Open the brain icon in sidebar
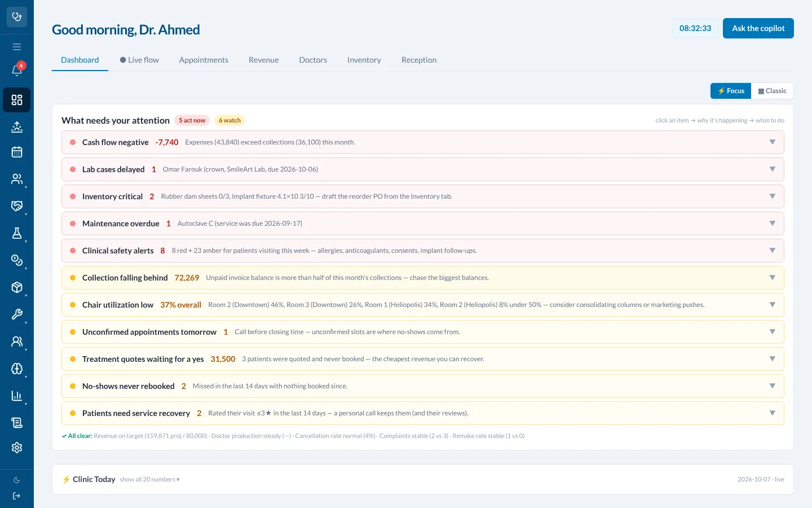Viewport: 812px width, 508px height. pyautogui.click(x=17, y=369)
